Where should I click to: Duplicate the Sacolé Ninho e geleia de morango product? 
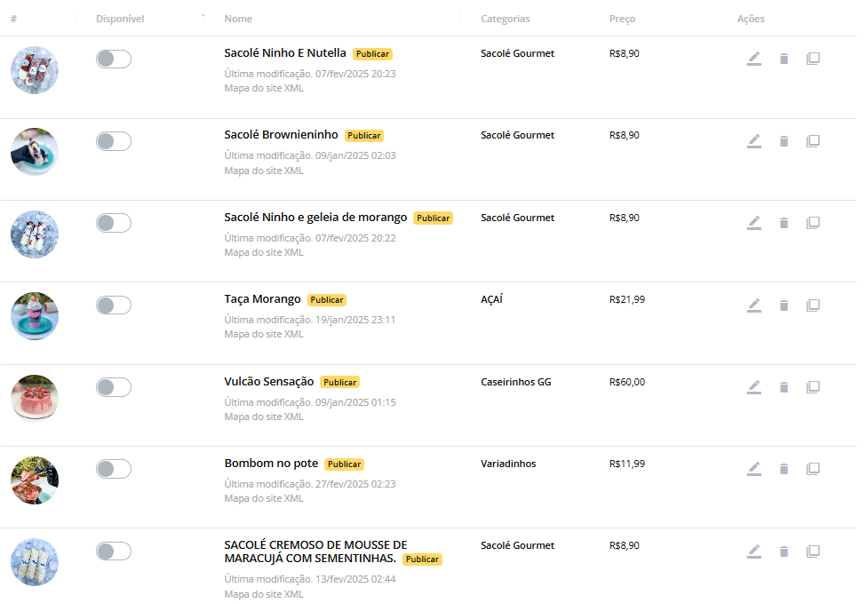813,223
